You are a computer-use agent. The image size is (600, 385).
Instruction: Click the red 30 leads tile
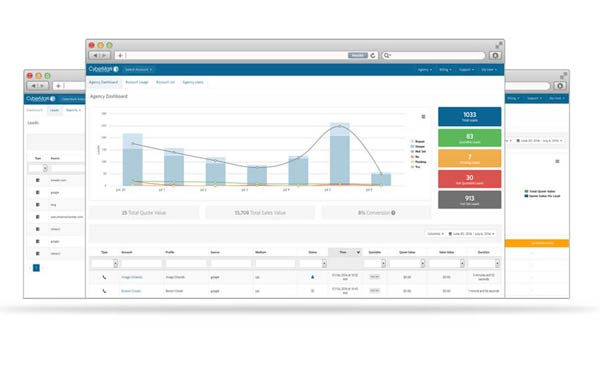tap(470, 179)
